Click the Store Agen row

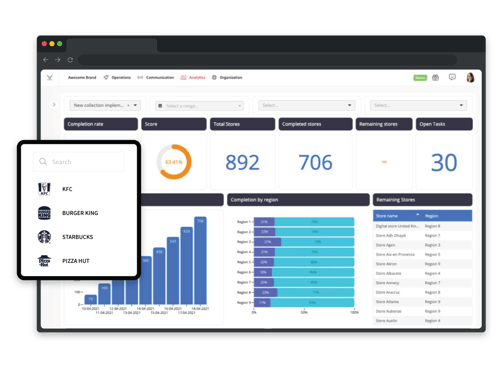(x=422, y=245)
